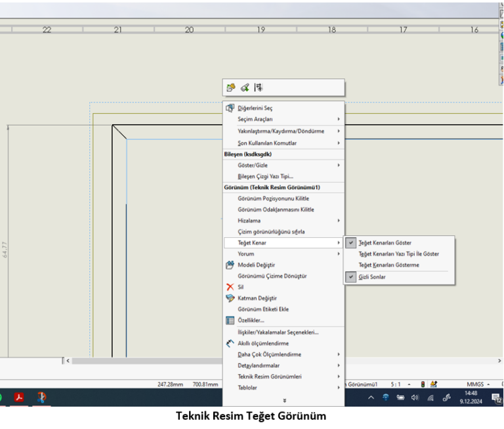Click the Modeli Değiştir icon
Image resolution: width=504 pixels, height=429 pixels.
(230, 265)
